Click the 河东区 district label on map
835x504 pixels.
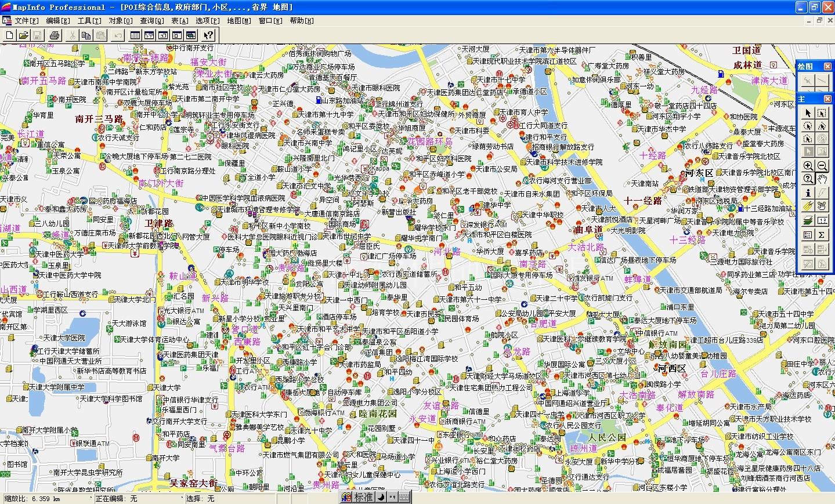(699, 173)
